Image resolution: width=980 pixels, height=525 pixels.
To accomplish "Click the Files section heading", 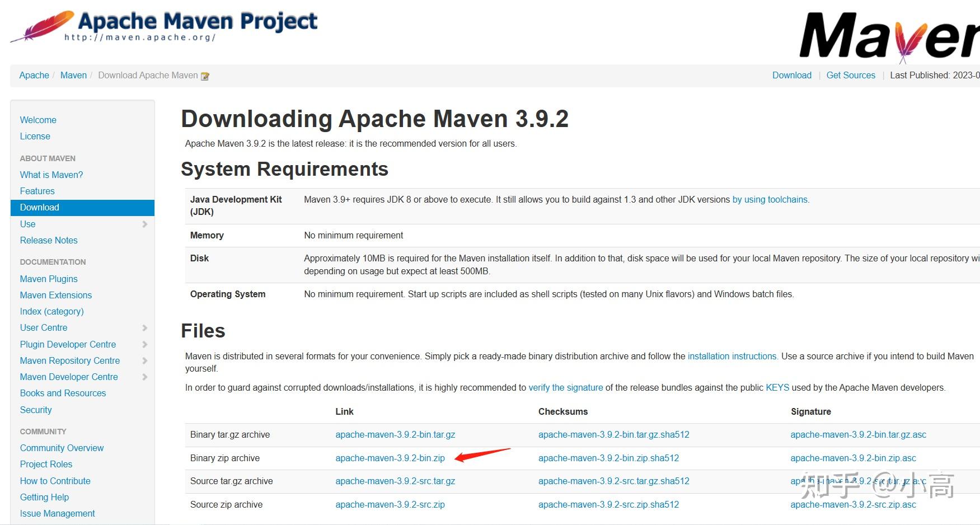I will coord(203,331).
